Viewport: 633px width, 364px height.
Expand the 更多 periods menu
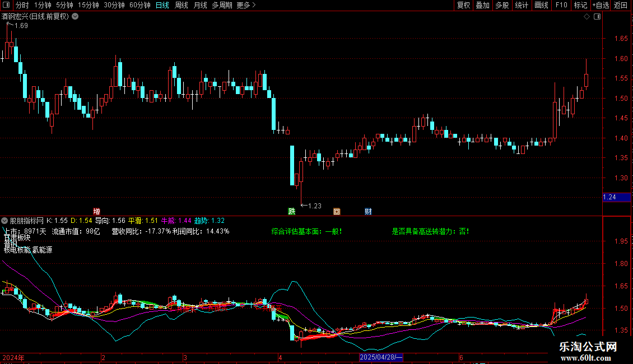click(x=246, y=5)
